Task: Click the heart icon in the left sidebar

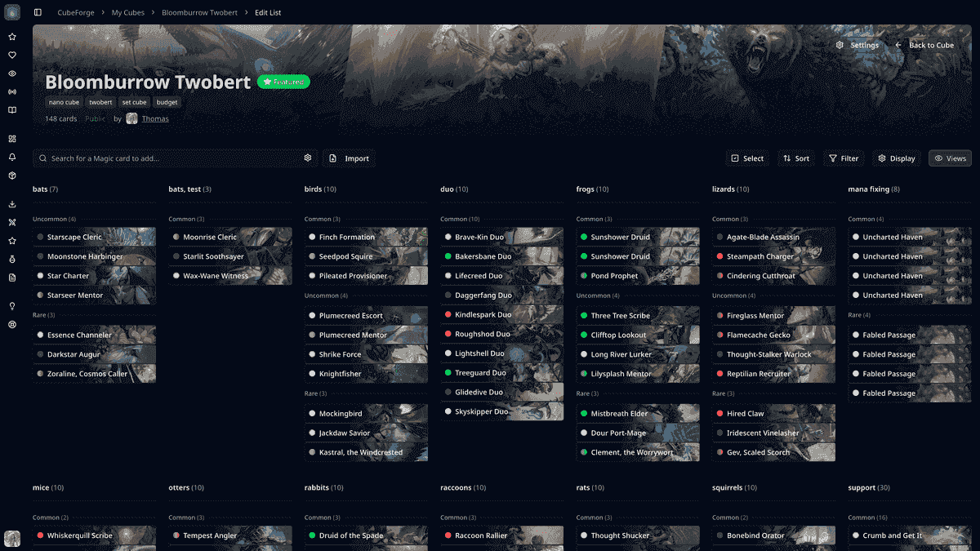Action: (12, 56)
